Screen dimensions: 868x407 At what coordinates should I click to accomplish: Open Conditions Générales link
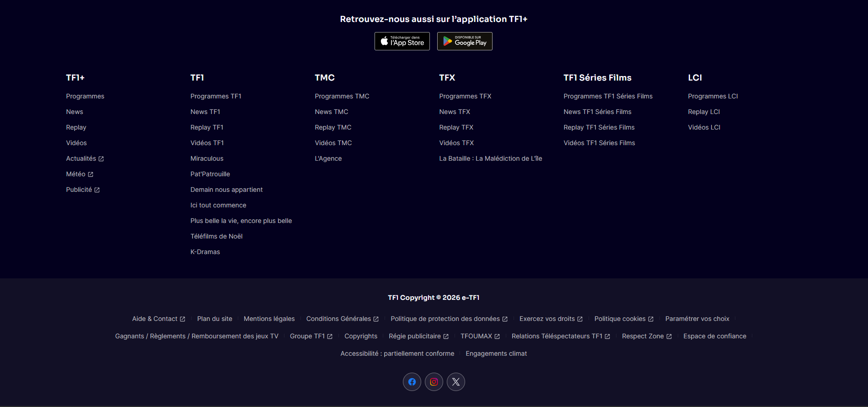(x=343, y=319)
